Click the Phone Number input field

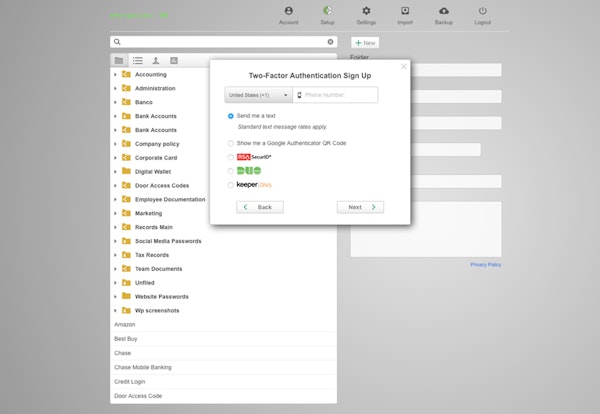[336, 95]
